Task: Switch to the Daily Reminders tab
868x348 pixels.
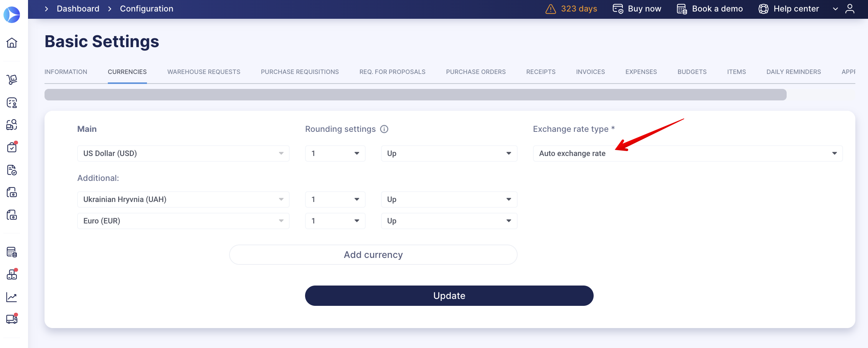Action: click(794, 72)
